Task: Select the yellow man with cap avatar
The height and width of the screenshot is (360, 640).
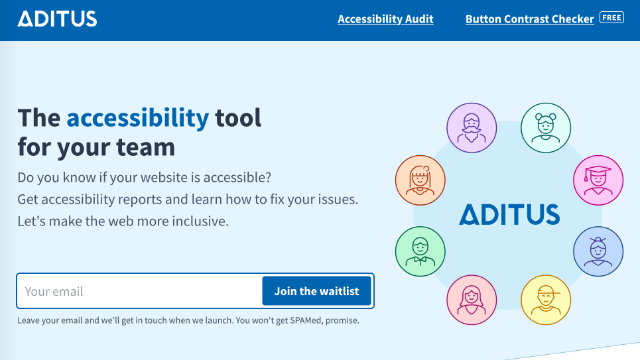Action: tap(546, 300)
